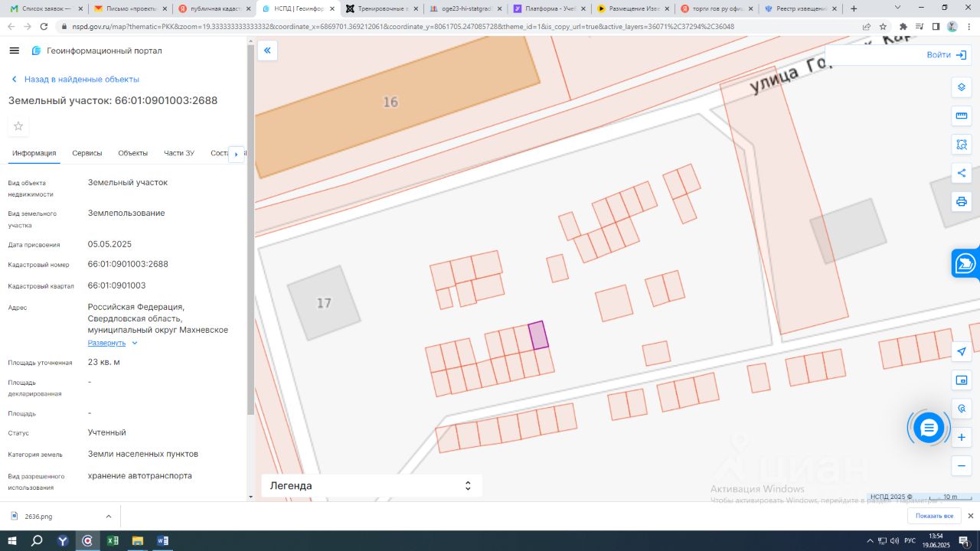Click the share map icon

pyautogui.click(x=962, y=173)
